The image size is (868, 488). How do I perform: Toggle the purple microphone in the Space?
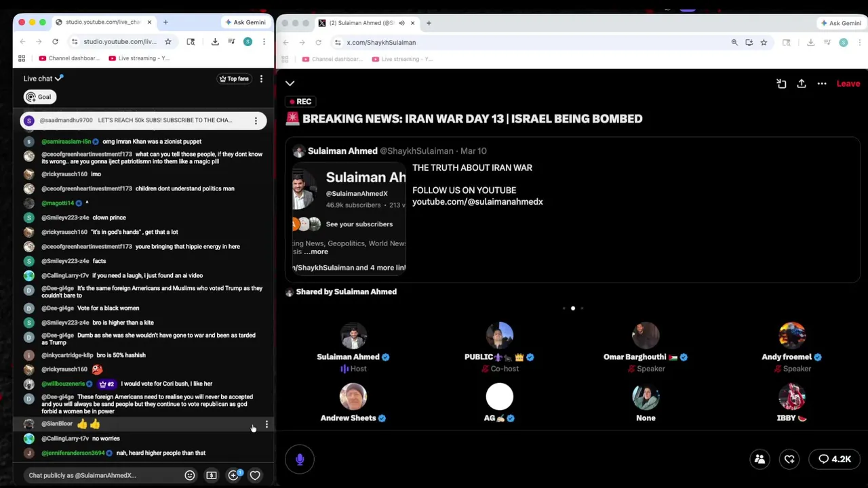click(300, 459)
